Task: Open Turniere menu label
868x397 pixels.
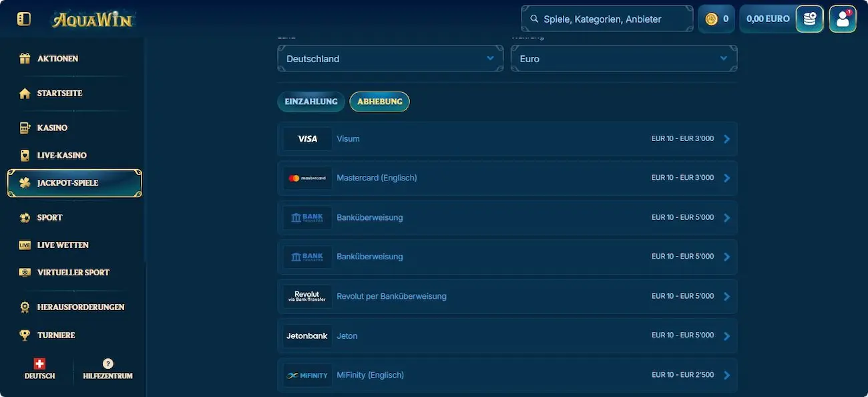Action: pos(56,336)
